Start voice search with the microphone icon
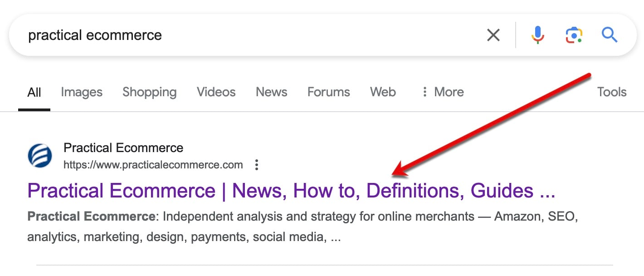The width and height of the screenshot is (644, 276). (x=538, y=35)
